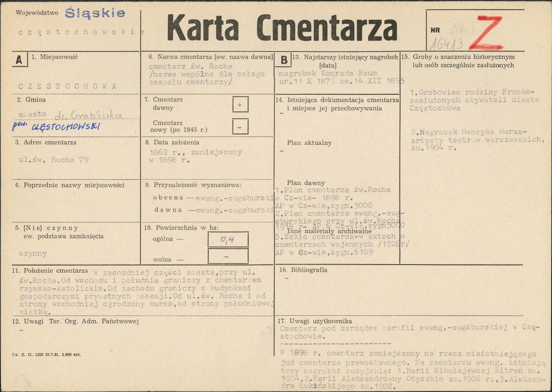
Task: Click the final line 'dra Łukinskijego zm.1902.'
Action: click(x=339, y=386)
